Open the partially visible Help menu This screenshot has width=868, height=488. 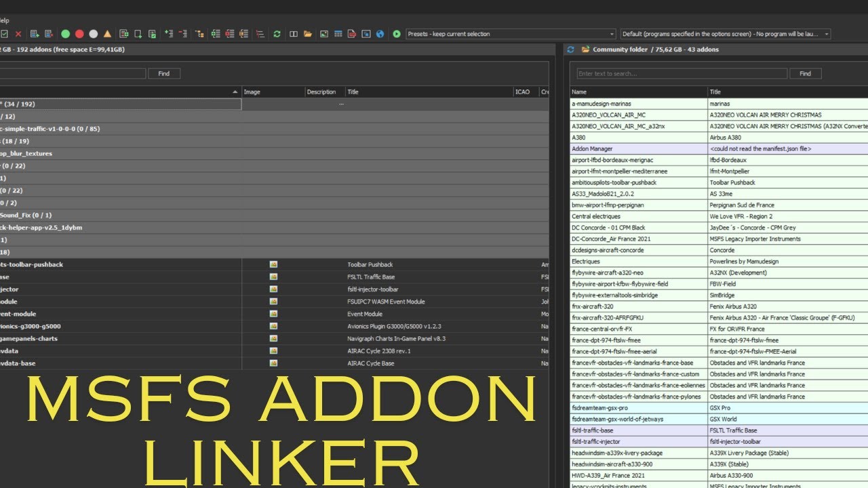pos(4,20)
